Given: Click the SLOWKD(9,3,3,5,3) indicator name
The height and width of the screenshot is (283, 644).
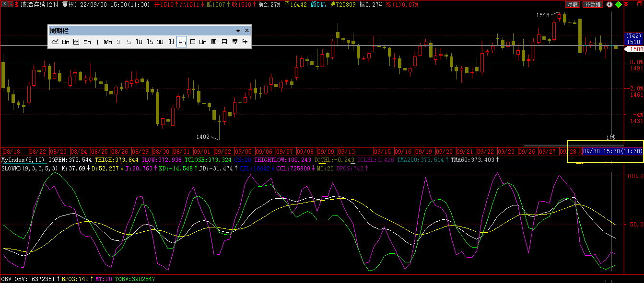Looking at the screenshot, I should [x=30, y=169].
